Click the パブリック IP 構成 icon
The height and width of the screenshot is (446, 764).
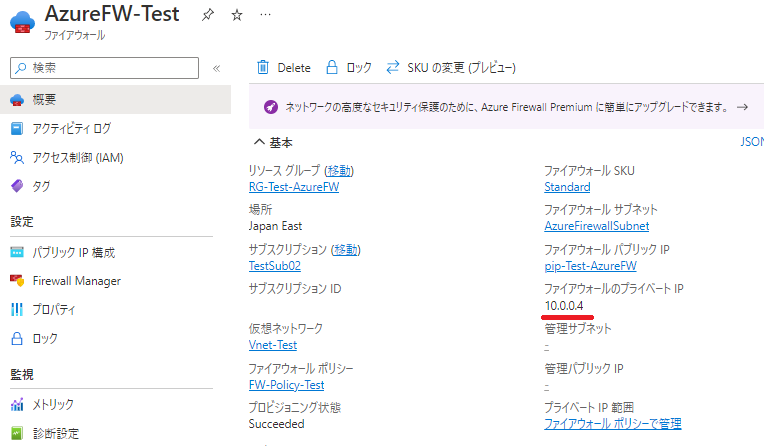(x=17, y=252)
